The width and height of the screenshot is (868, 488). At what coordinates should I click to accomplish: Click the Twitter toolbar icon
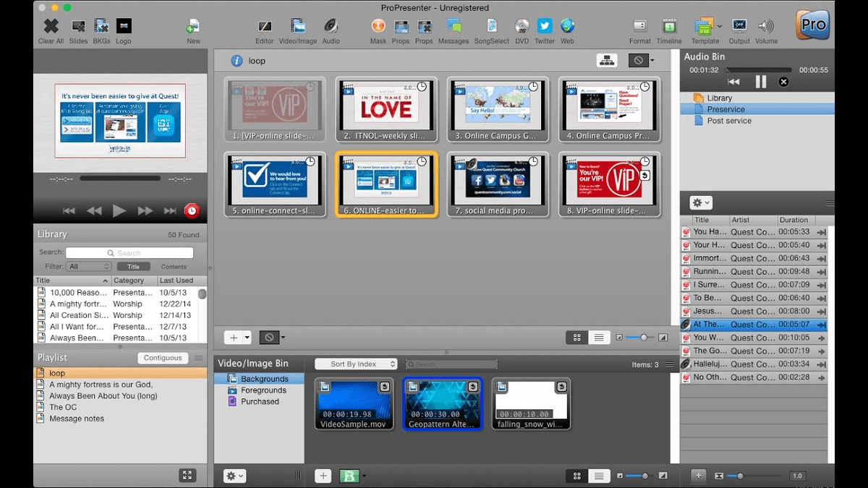pyautogui.click(x=544, y=27)
